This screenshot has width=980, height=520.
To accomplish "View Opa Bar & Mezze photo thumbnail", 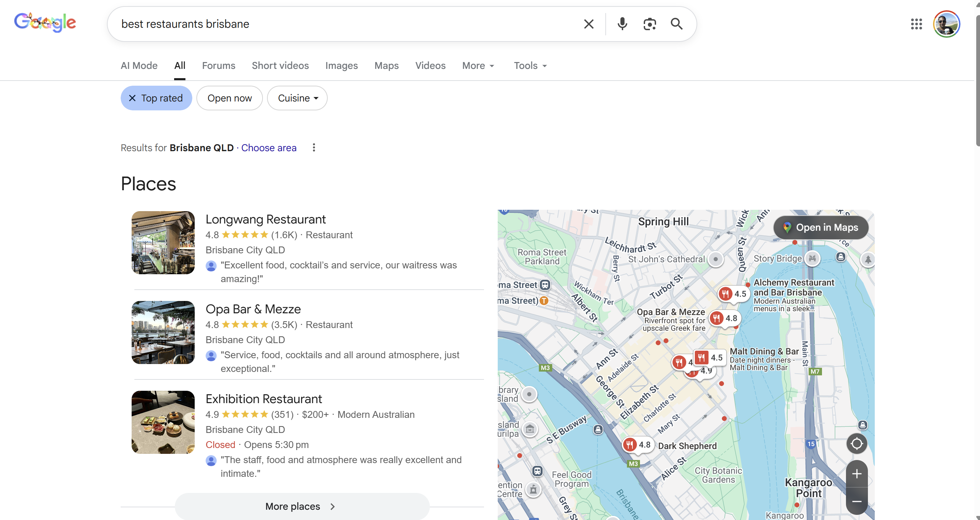I will 163,332.
